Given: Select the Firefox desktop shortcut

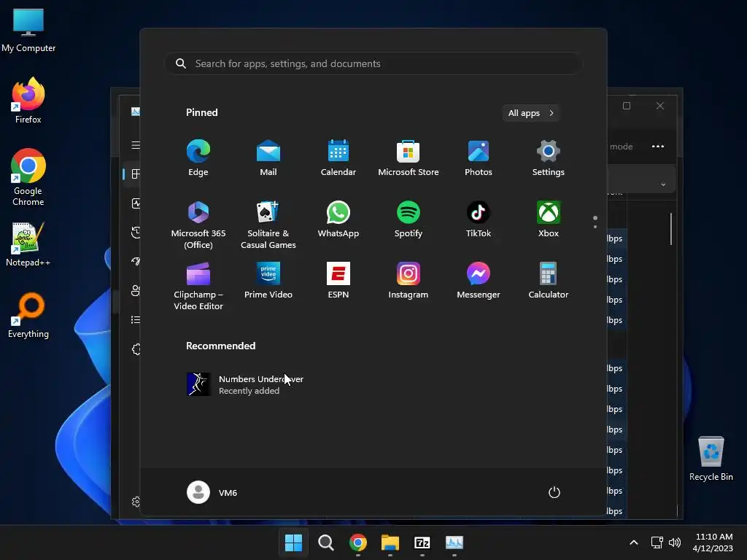Looking at the screenshot, I should 28,101.
